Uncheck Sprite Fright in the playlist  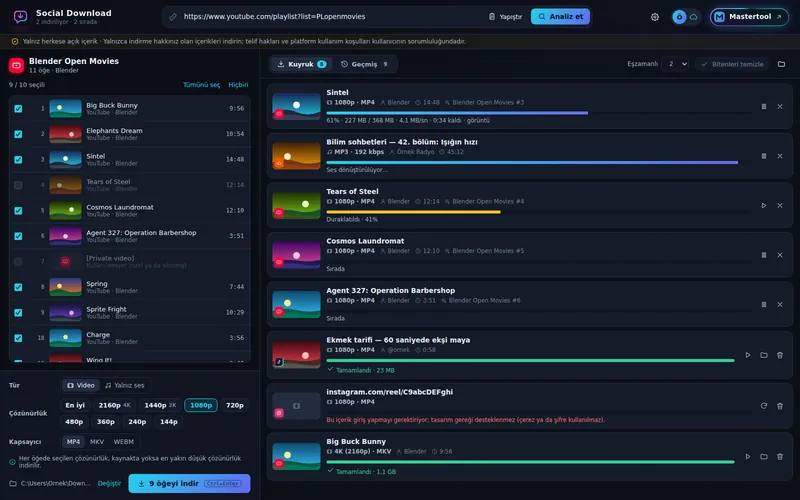point(18,313)
